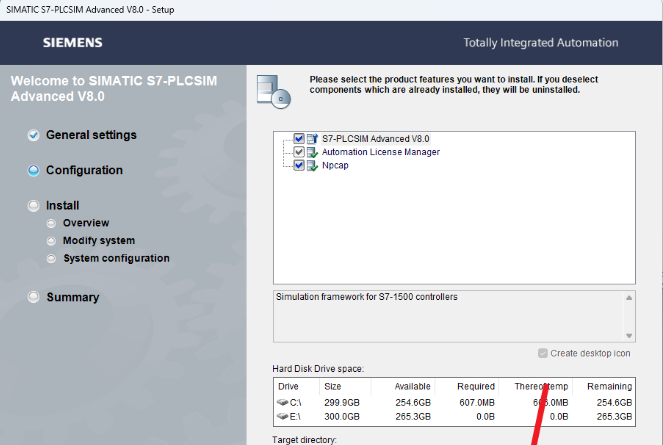Toggle the Create desktop icon checkbox
Image resolution: width=663 pixels, height=445 pixels.
click(543, 353)
